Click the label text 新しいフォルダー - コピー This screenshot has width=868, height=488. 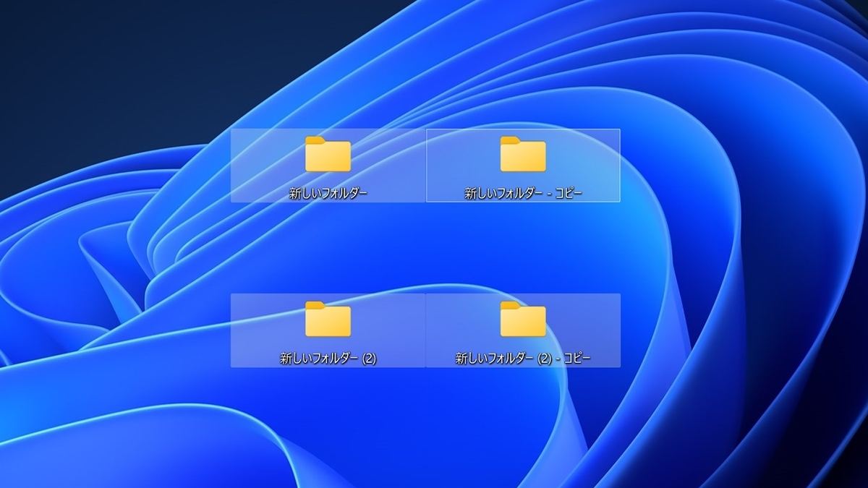[x=523, y=193]
